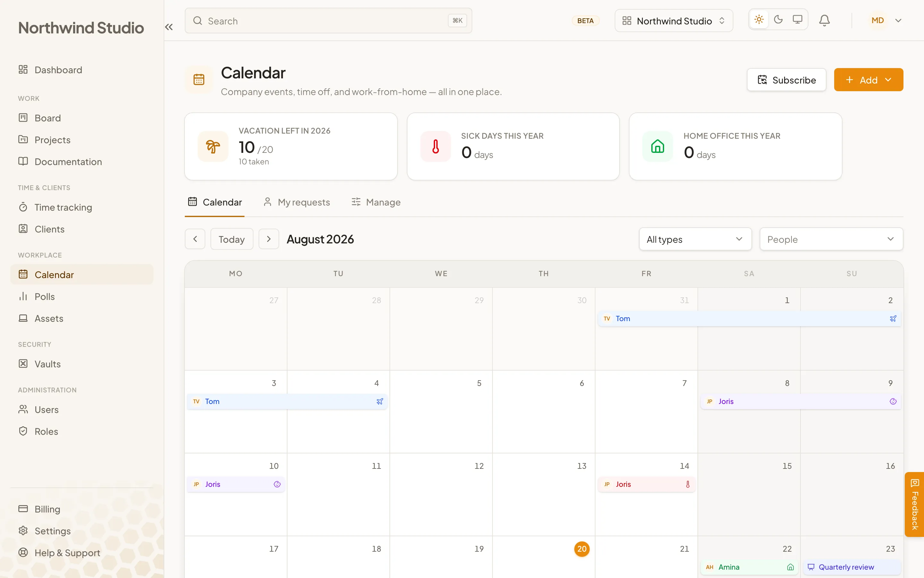Switch to the Manage tab
The image size is (924, 578).
[376, 202]
